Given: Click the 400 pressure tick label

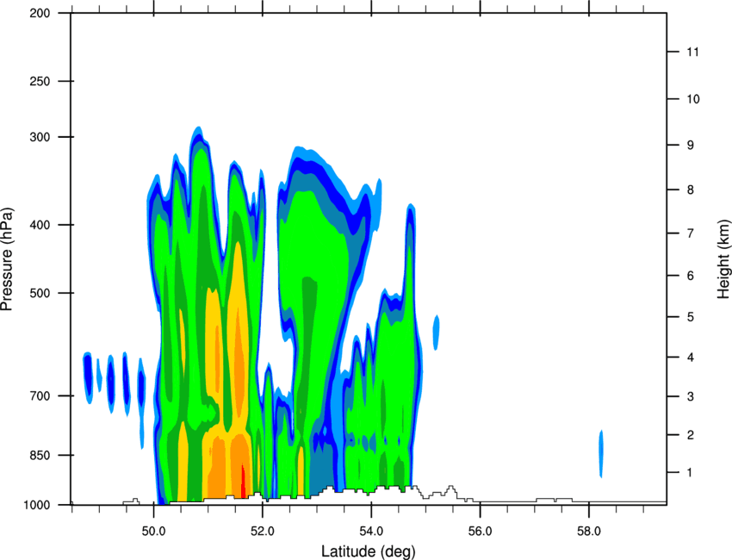Looking at the screenshot, I should click(x=40, y=225).
